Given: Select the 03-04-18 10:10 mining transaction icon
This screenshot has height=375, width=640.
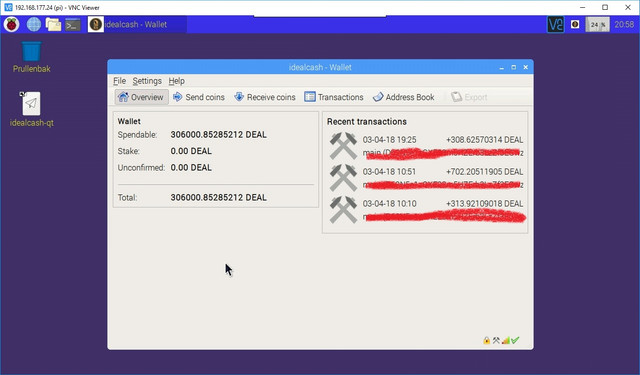Looking at the screenshot, I should point(343,209).
